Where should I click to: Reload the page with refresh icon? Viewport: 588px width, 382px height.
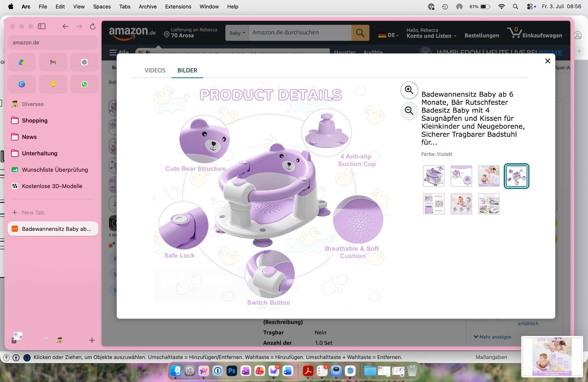[93, 26]
